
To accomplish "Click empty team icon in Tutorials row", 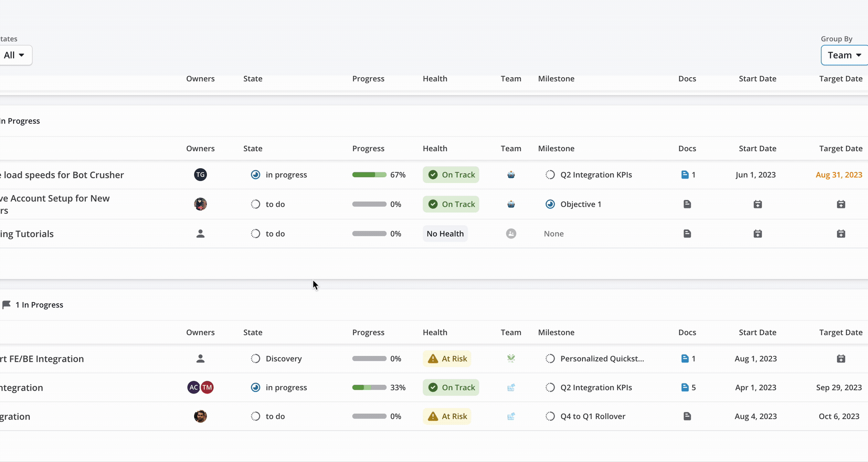I will coord(511,234).
